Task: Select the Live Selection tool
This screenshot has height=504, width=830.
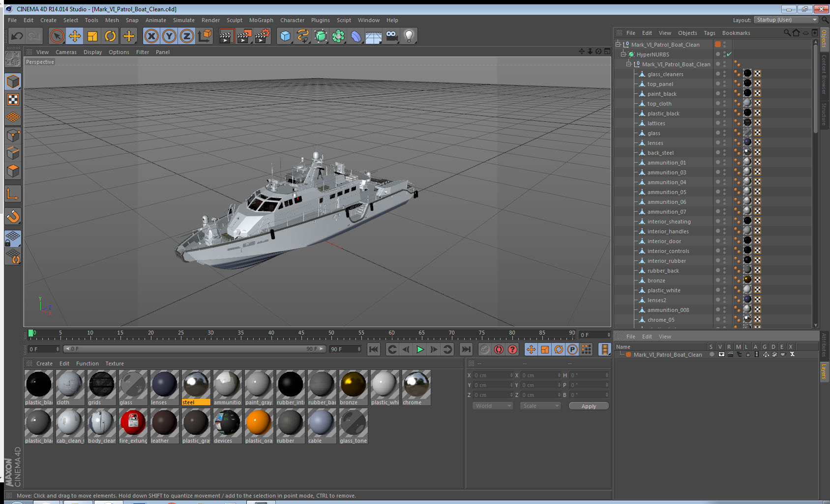Action: (x=57, y=36)
